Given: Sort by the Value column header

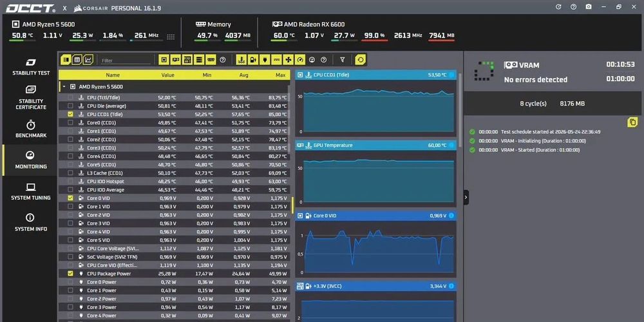Looking at the screenshot, I should pos(167,75).
